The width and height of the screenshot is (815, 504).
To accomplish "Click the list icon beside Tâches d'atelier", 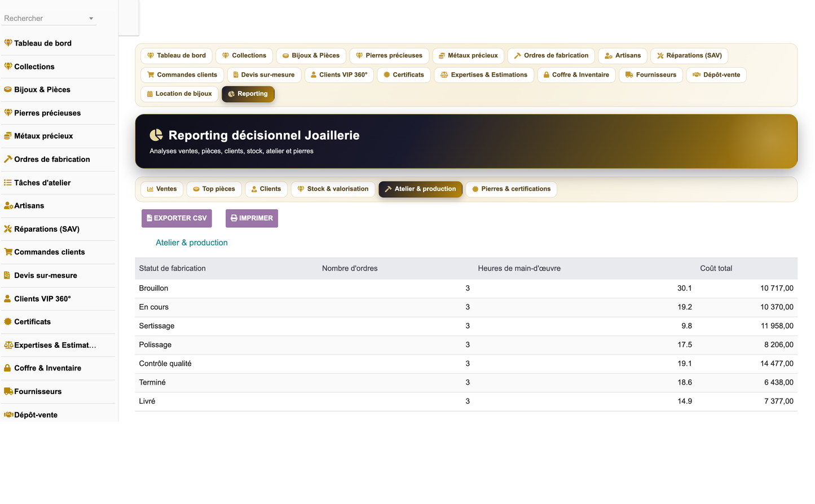I will (8, 182).
